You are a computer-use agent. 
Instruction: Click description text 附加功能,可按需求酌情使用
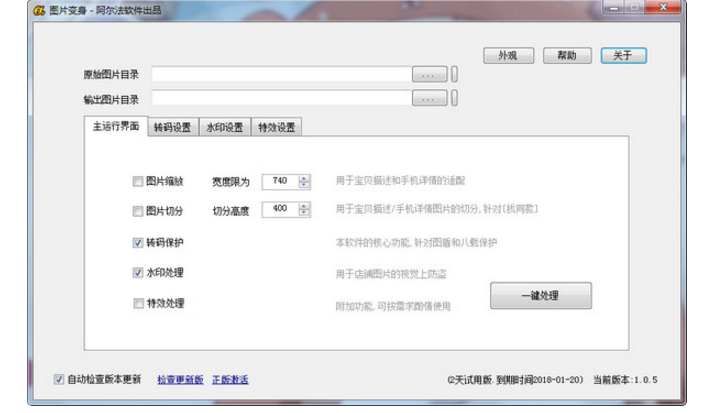(x=393, y=307)
